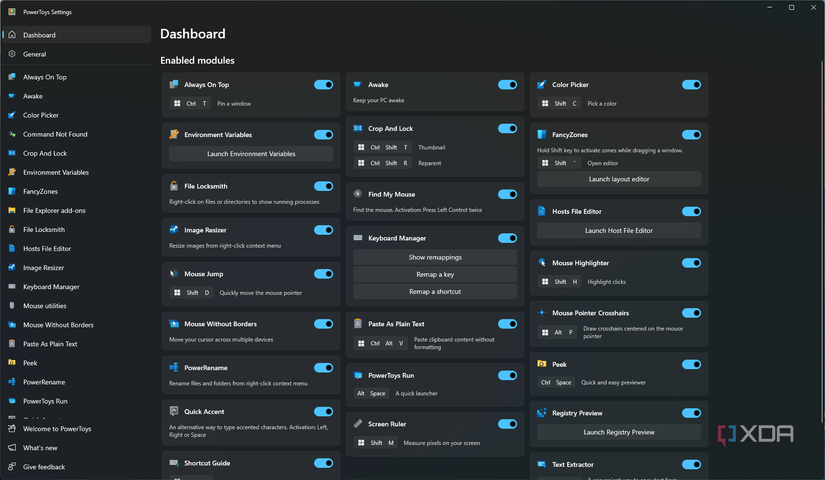This screenshot has height=480, width=825.
Task: Click the PowerToys Settings title bar icon
Action: pos(12,12)
